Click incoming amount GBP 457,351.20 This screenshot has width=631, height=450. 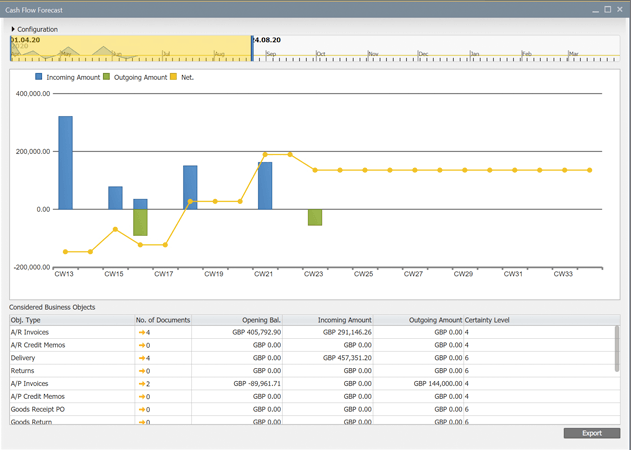tap(347, 358)
